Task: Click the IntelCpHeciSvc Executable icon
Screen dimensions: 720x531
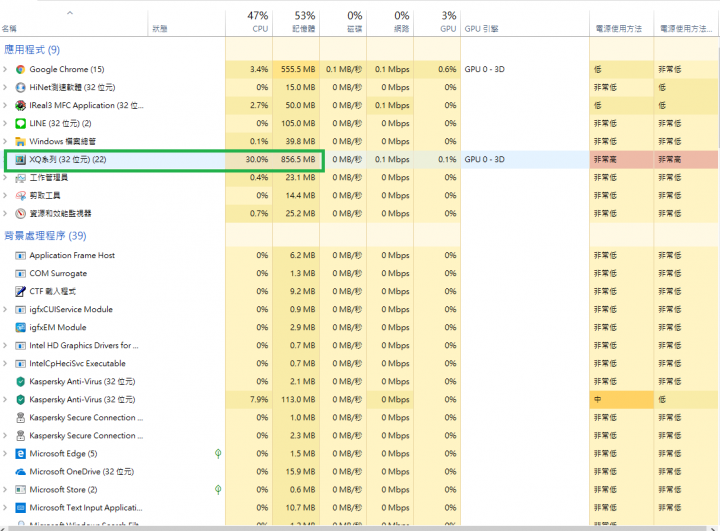Action: (20, 363)
